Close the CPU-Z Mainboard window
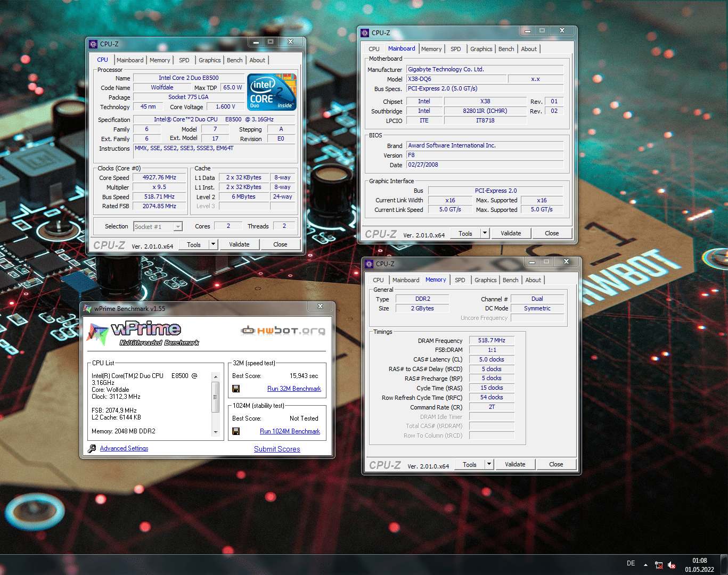728x575 pixels. [562, 31]
